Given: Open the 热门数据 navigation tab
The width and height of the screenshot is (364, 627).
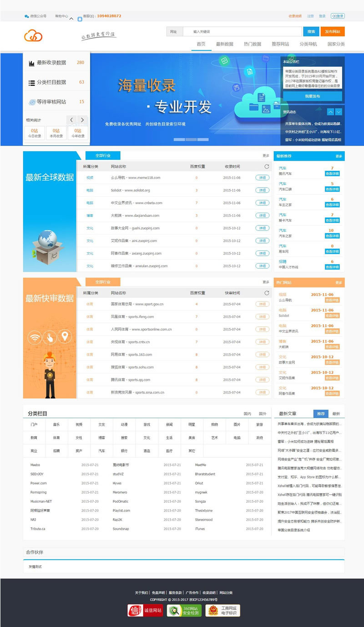Looking at the screenshot, I should click(252, 44).
